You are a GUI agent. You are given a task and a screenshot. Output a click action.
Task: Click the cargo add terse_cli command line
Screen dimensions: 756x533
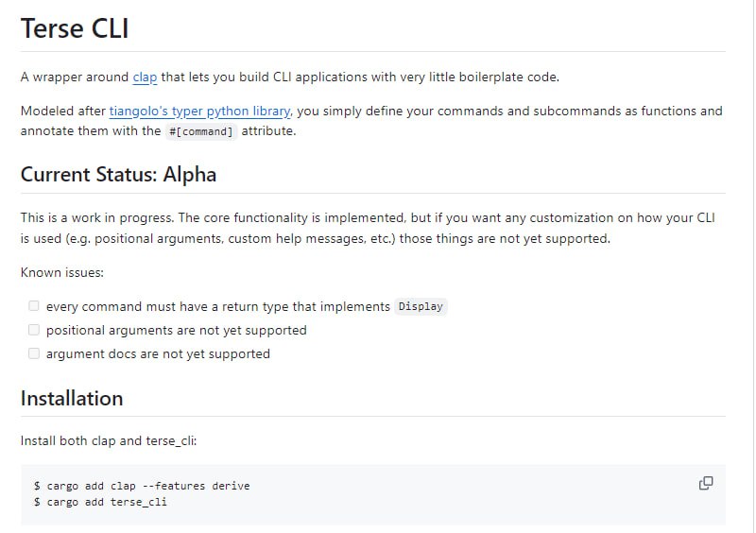[x=100, y=502]
